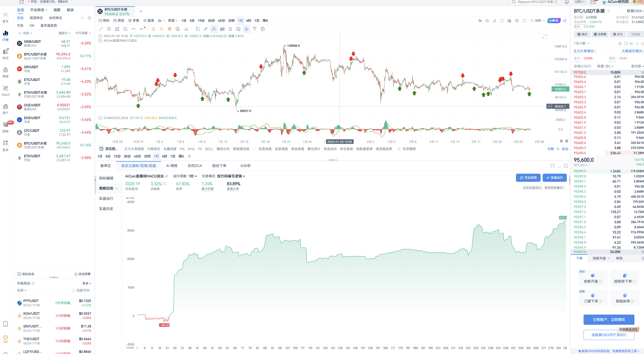Open 策略 strategy in left sidebar
Viewport: 644px width, 354px height.
coord(5,72)
